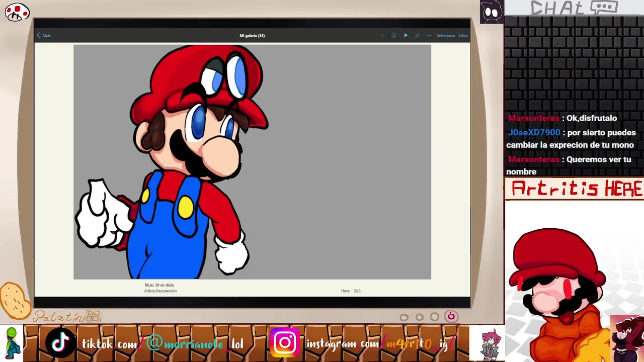Screen dimensions: 644x362
Task: Open the artwork info icon
Action: [x=393, y=36]
